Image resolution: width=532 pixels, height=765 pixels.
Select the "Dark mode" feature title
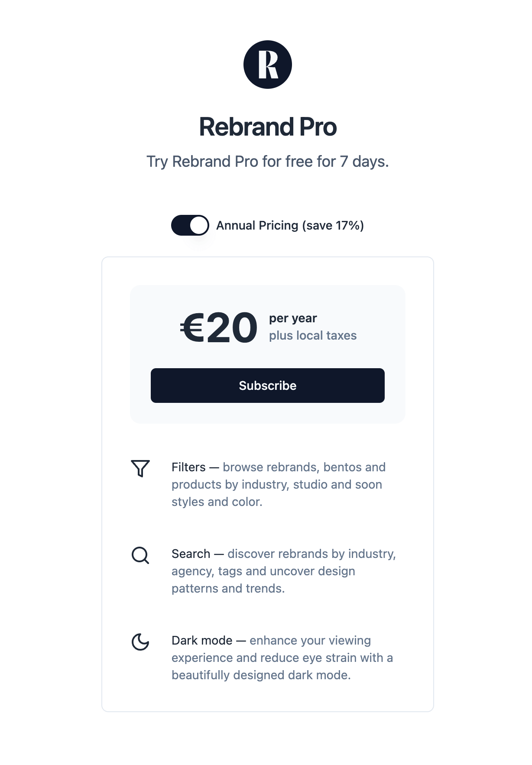(202, 640)
